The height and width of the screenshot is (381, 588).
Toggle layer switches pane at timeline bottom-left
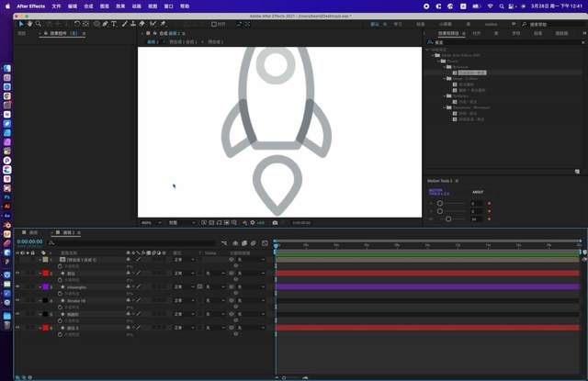[17, 377]
